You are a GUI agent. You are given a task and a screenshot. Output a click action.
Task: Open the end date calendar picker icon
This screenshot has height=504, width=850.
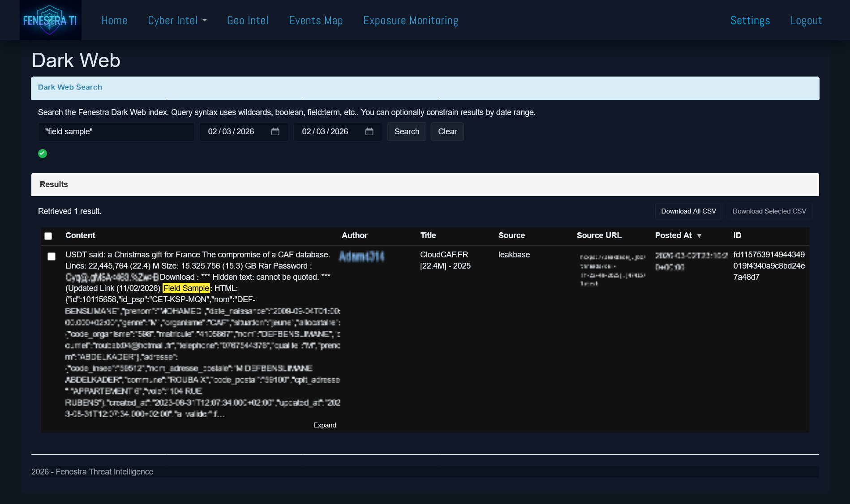[x=369, y=132]
